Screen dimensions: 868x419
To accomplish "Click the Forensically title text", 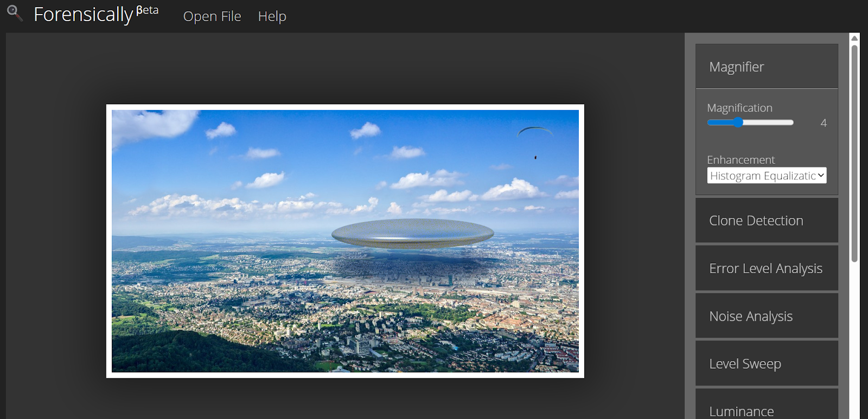I will (x=83, y=15).
